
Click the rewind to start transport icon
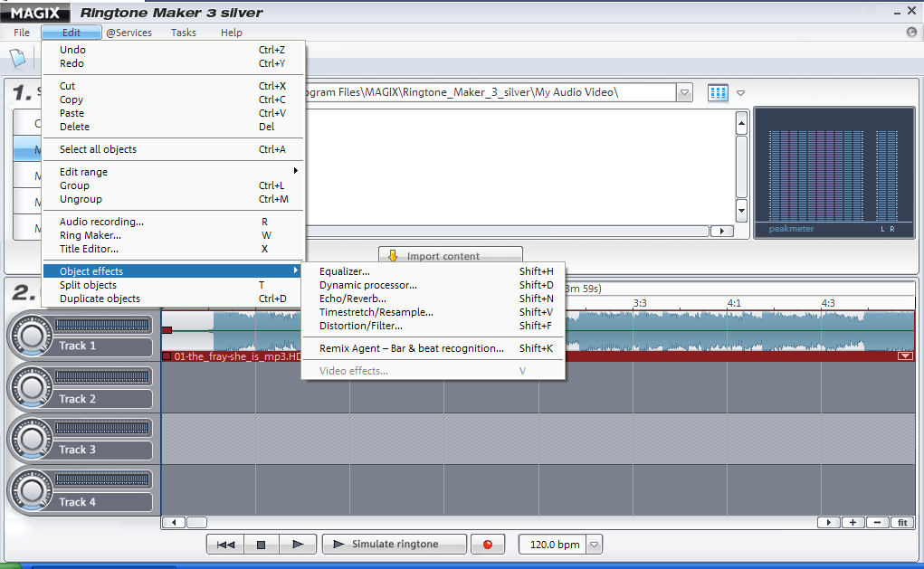(224, 544)
